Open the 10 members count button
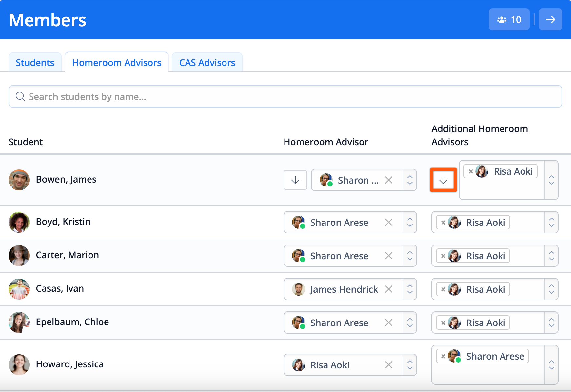Viewport: 571px width, 392px height. pos(509,20)
